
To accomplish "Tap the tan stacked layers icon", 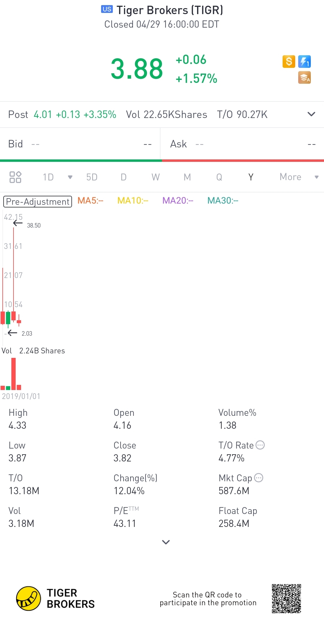I will pos(304,78).
